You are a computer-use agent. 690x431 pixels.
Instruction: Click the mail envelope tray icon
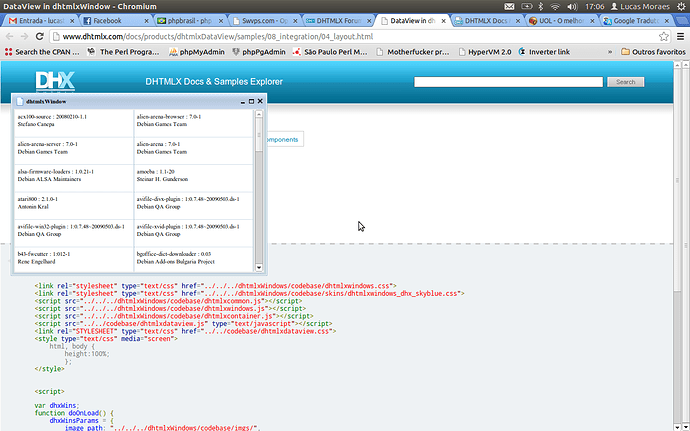(x=509, y=7)
